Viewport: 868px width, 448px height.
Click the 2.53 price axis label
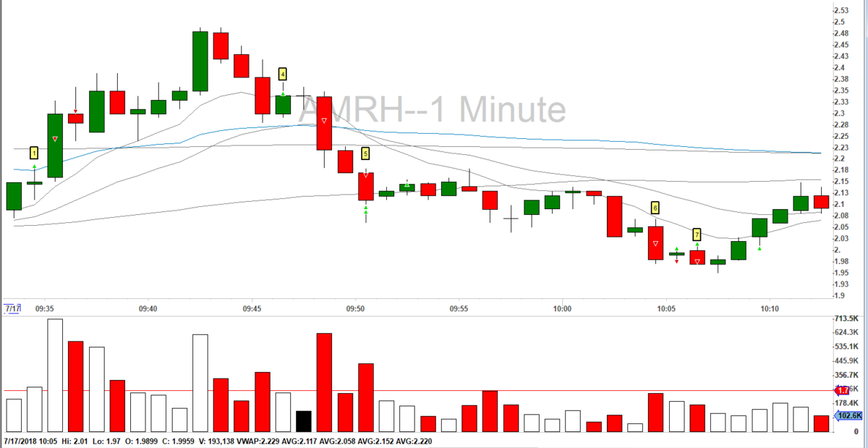(841, 11)
